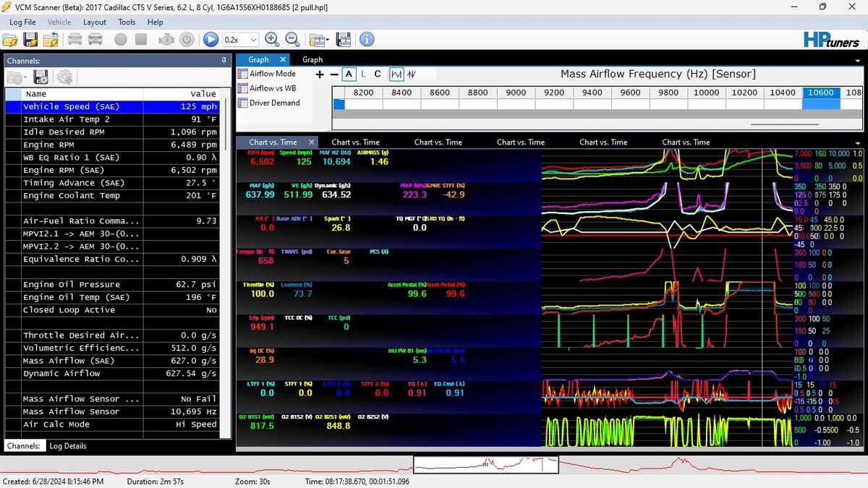The width and height of the screenshot is (868, 488).
Task: Open the Tools menu
Action: point(127,22)
